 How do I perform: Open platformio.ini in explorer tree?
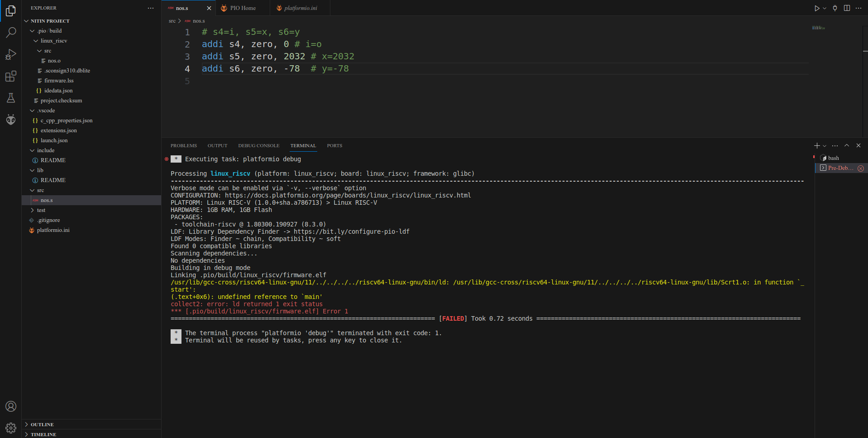[91, 230]
